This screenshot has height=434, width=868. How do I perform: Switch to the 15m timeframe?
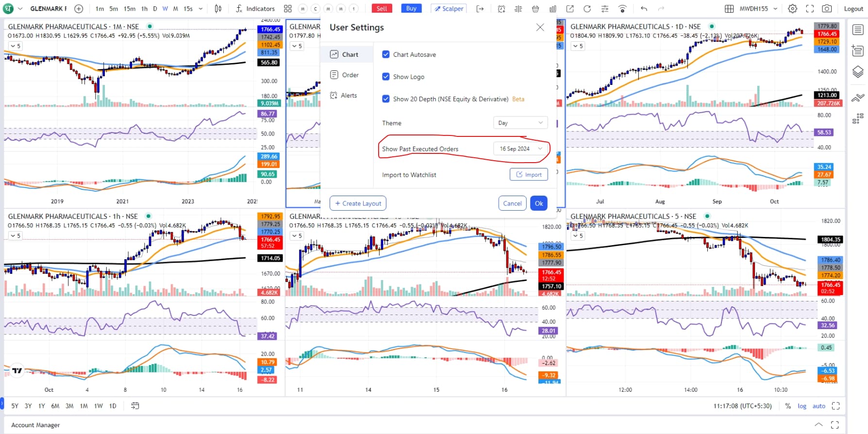pos(130,9)
